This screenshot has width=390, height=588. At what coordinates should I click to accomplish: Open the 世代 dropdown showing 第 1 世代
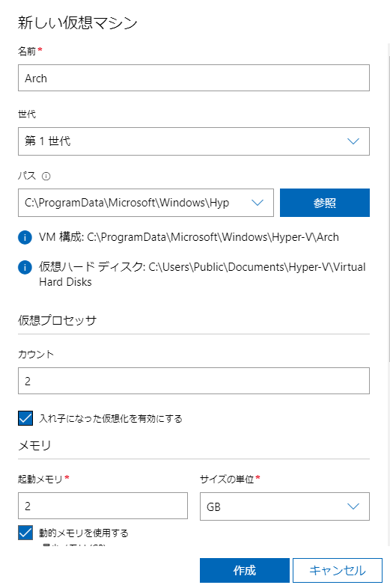click(194, 141)
